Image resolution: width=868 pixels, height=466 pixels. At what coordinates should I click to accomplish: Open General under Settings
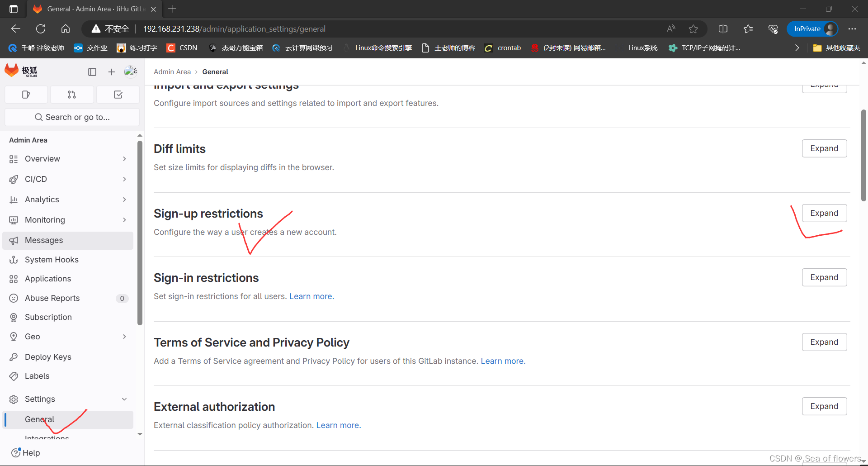pyautogui.click(x=68, y=419)
